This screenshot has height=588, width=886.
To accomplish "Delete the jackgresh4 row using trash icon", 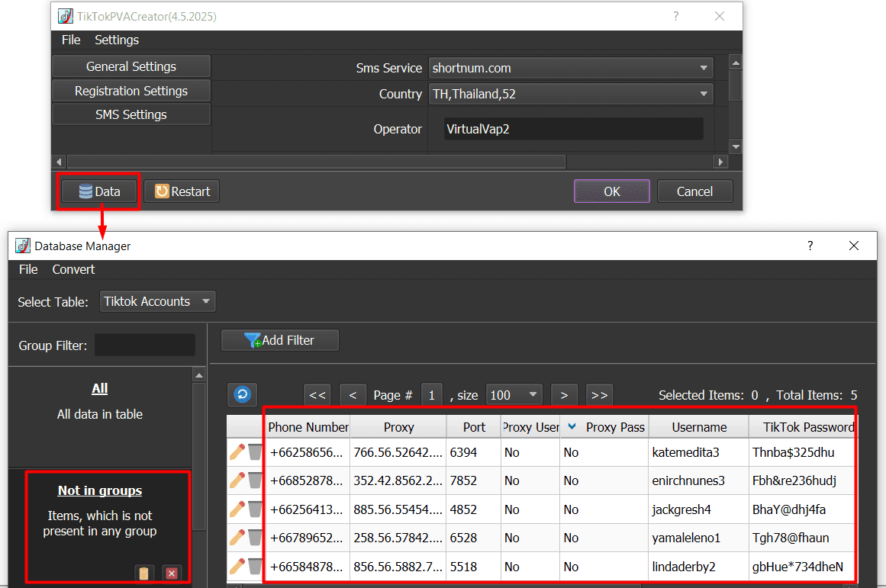I will (255, 509).
